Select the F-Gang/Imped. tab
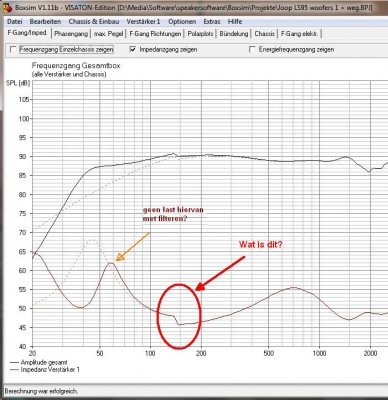This screenshot has height=400, width=388. coord(27,33)
